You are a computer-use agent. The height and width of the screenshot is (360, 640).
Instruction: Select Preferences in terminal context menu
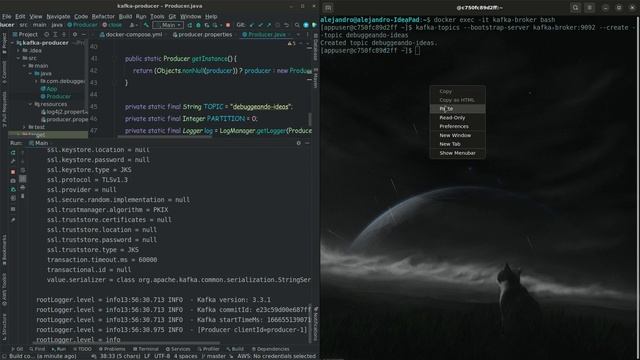click(x=458, y=126)
